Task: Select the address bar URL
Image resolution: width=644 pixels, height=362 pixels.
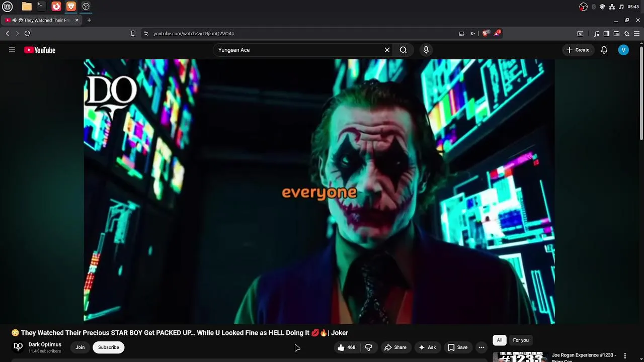Action: pyautogui.click(x=194, y=34)
